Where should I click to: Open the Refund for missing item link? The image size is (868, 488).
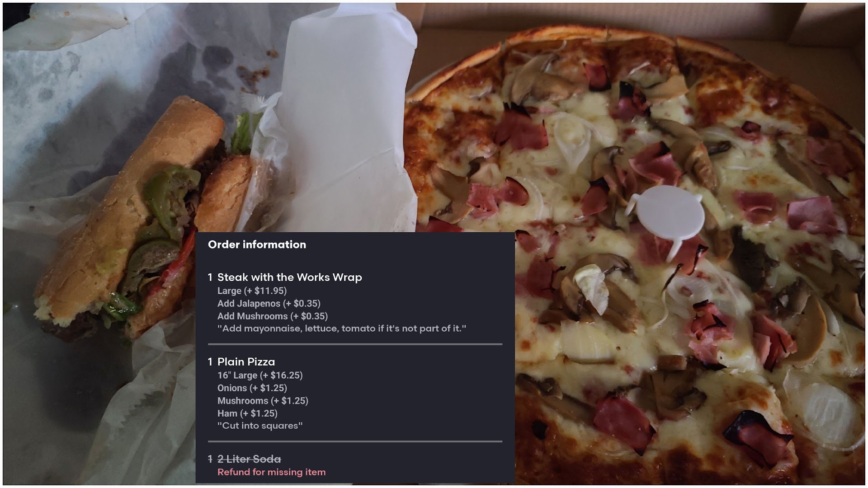(x=271, y=472)
